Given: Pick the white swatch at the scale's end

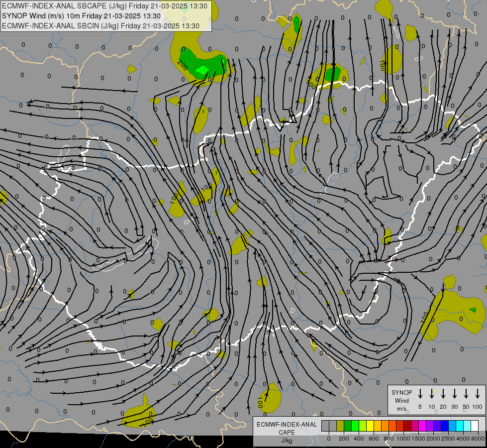Looking at the screenshot, I should (x=475, y=426).
